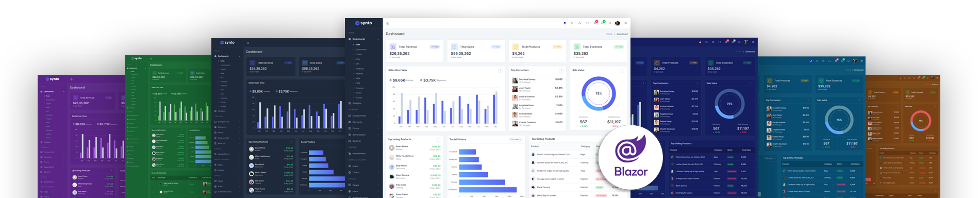Open the user profile avatar in white dashboard
This screenshot has height=198, width=980.
click(618, 23)
